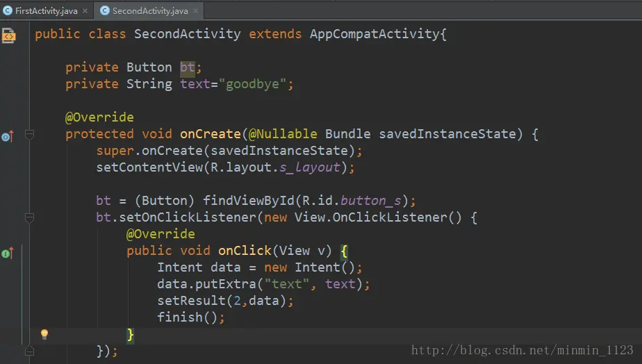Switch to the SecondActivity.java tab
The width and height of the screenshot is (642, 364).
pyautogui.click(x=149, y=10)
